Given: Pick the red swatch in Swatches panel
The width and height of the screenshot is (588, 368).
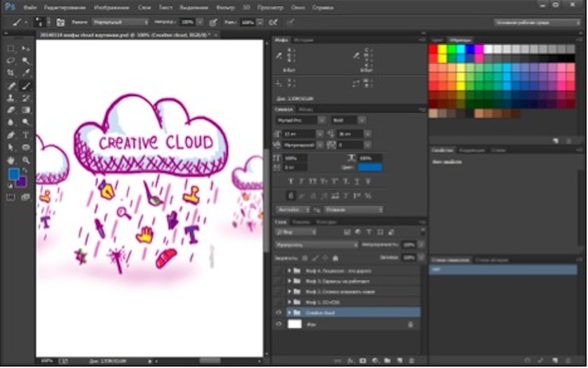Looking at the screenshot, I should point(433,50).
